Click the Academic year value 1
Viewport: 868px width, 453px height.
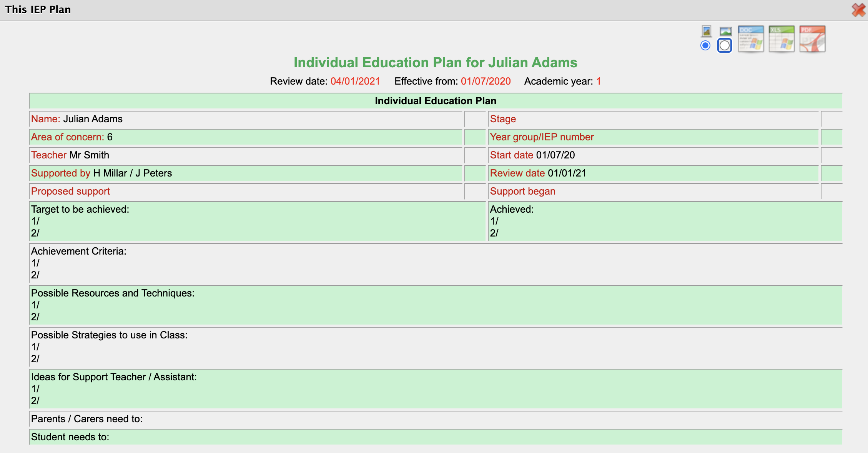coord(599,81)
